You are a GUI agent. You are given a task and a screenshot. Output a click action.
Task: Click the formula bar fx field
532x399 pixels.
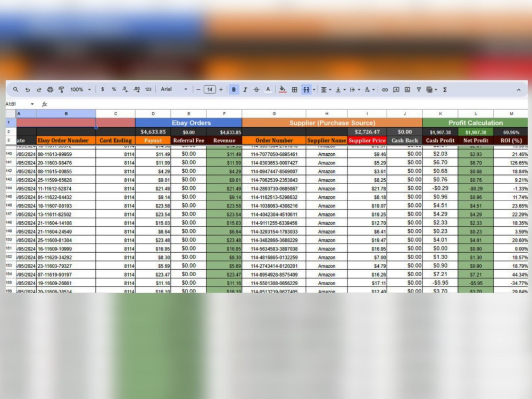pyautogui.click(x=285, y=104)
